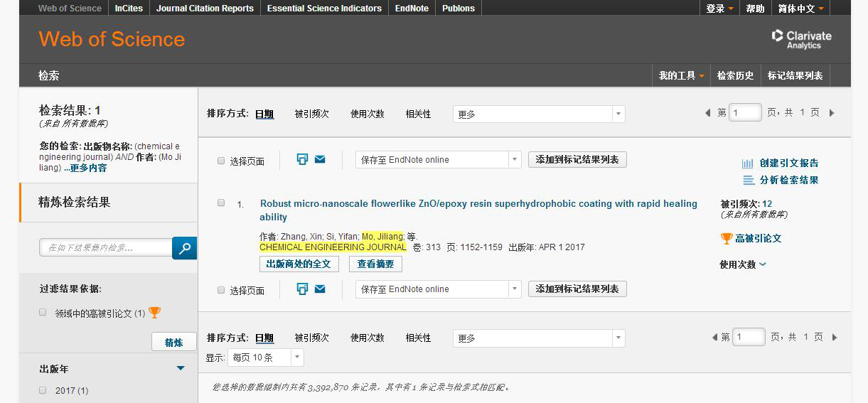868x403 pixels.
Task: Click the top email envelope icon
Action: (320, 159)
